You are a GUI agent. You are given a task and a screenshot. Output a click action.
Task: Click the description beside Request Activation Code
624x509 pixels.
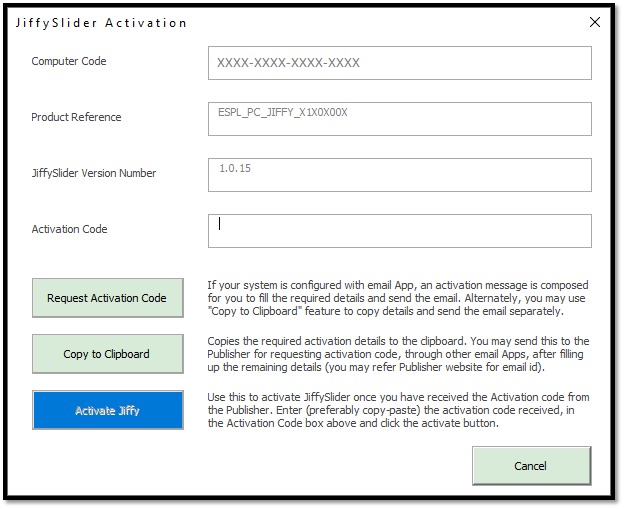click(398, 298)
